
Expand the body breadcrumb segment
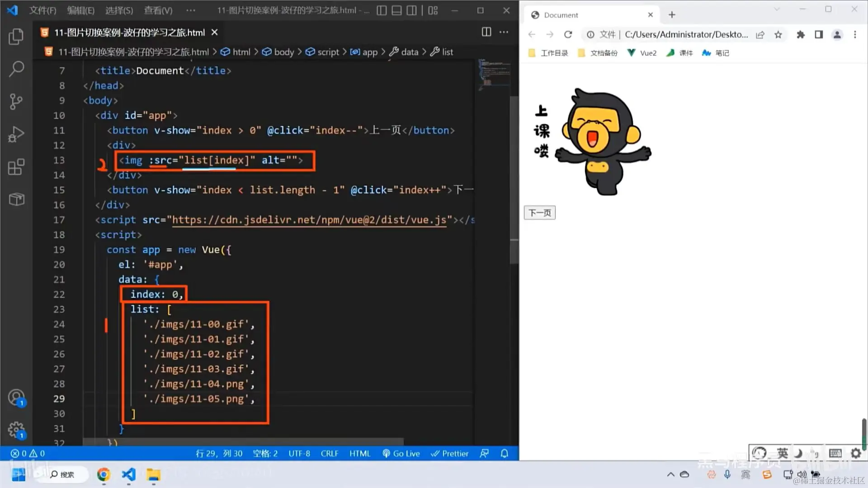[x=283, y=52]
